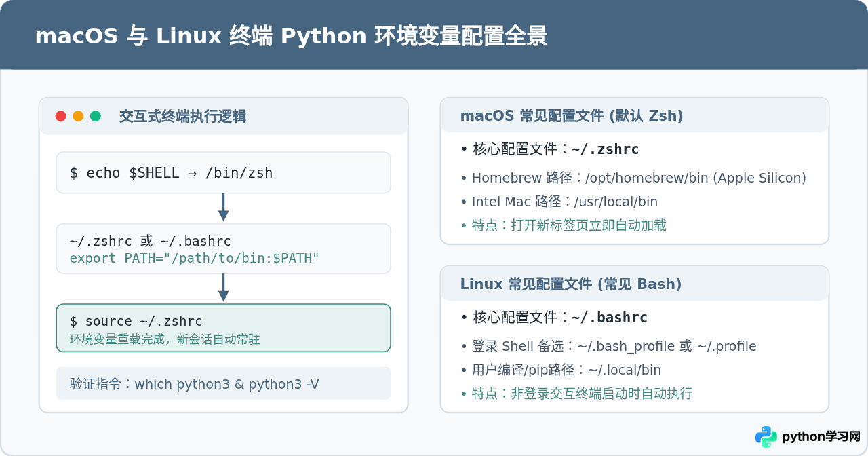Click the text 环境变量重载完成，新会话自动常驻
This screenshot has width=868, height=456.
(165, 339)
